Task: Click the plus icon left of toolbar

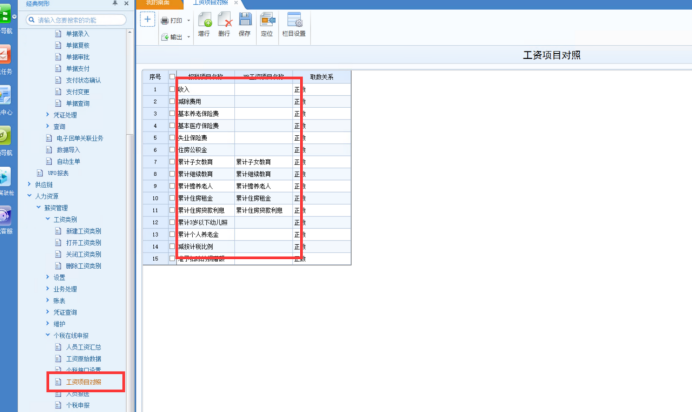Action: tap(147, 19)
